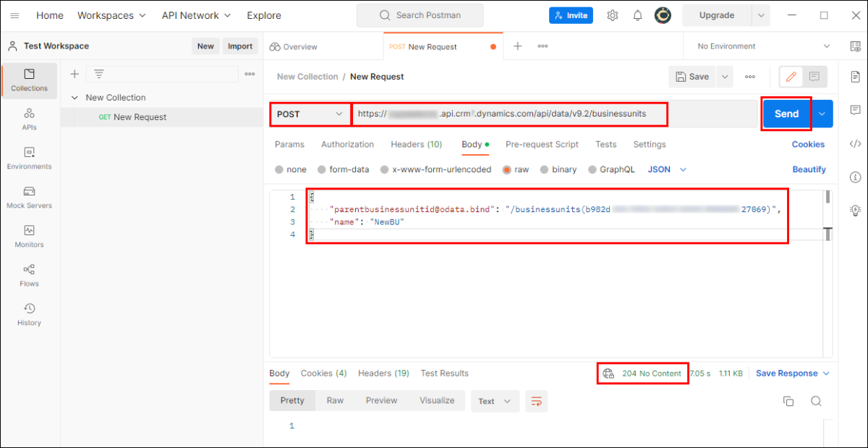Switch to the Headers (10) tab
This screenshot has height=448, width=868.
417,144
